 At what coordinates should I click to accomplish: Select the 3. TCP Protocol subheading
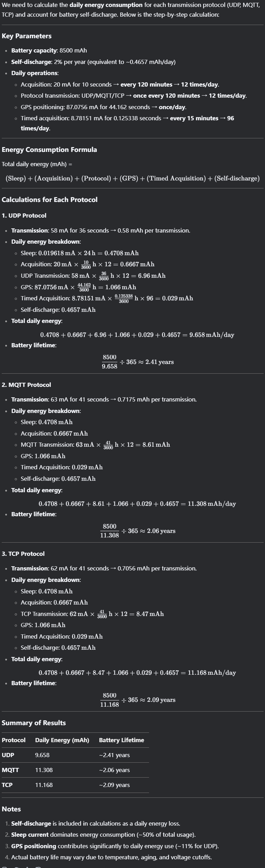(23, 554)
